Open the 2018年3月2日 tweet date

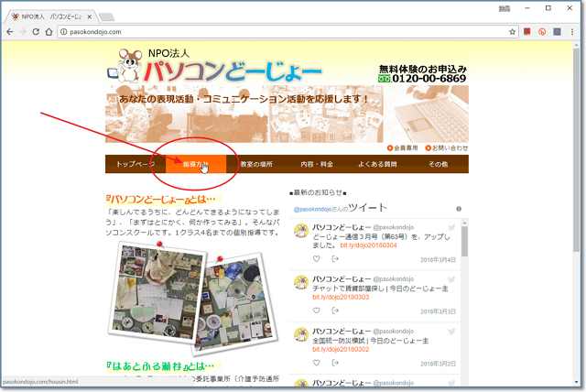(x=438, y=364)
